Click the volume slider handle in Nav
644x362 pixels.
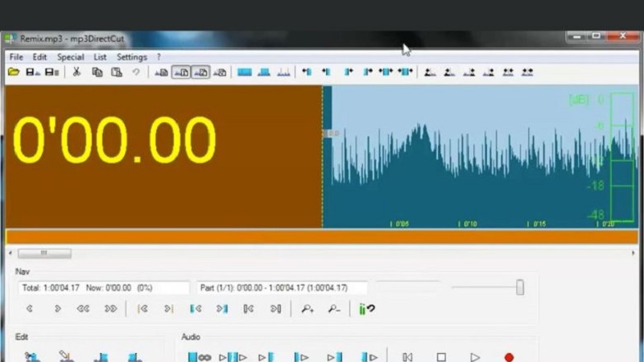tap(520, 287)
